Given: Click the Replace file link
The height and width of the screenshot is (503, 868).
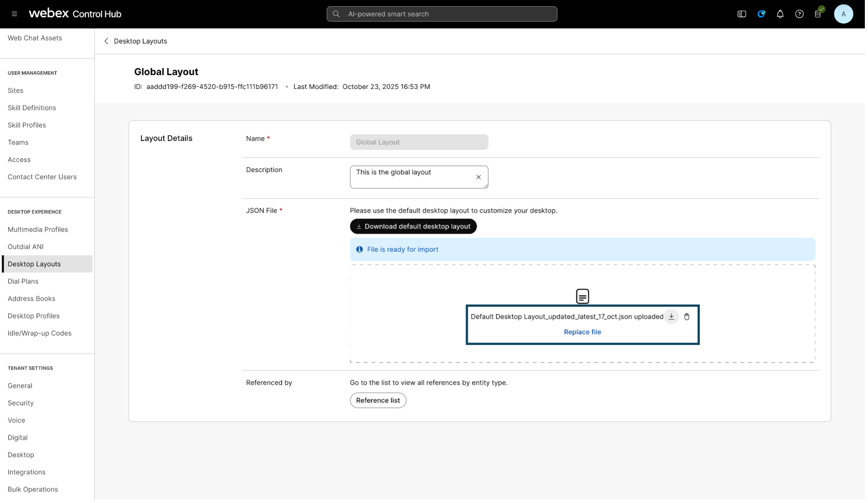Looking at the screenshot, I should [582, 332].
